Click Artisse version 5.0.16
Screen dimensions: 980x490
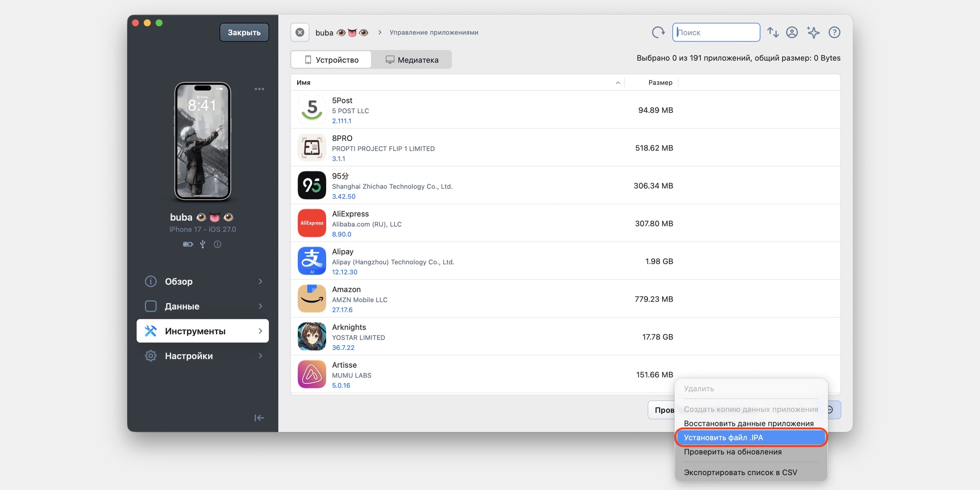click(341, 385)
